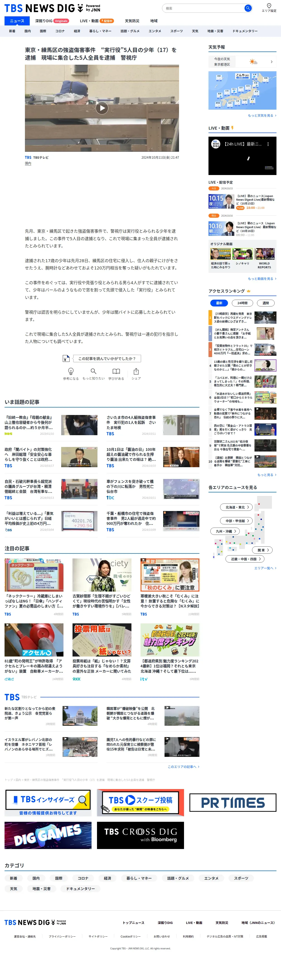The height and width of the screenshot is (980, 281).
Task: Open ranking item 1 川崎麻世 article
Action: (x=242, y=317)
